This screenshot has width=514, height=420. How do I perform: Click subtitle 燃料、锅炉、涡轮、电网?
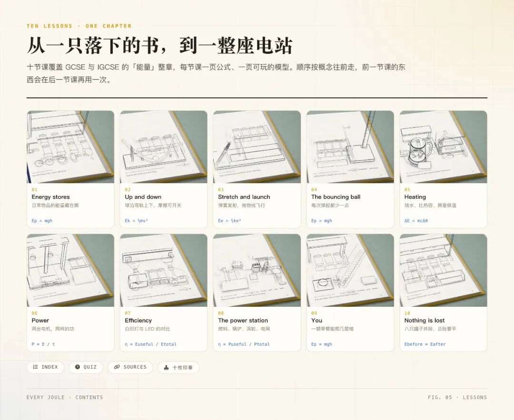(244, 329)
